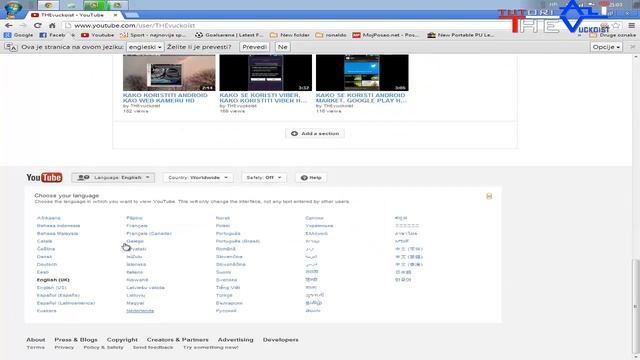
Task: Open the Developers footer link
Action: click(280, 340)
